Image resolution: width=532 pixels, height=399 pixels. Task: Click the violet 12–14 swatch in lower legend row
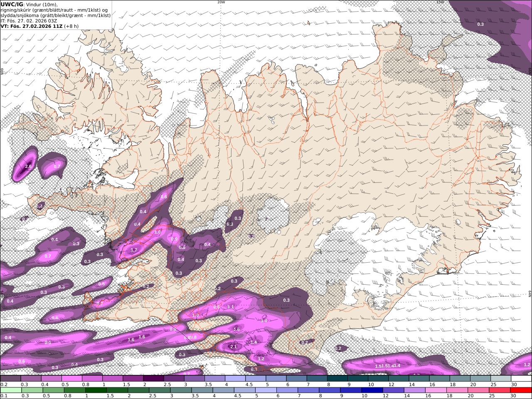coord(393,390)
